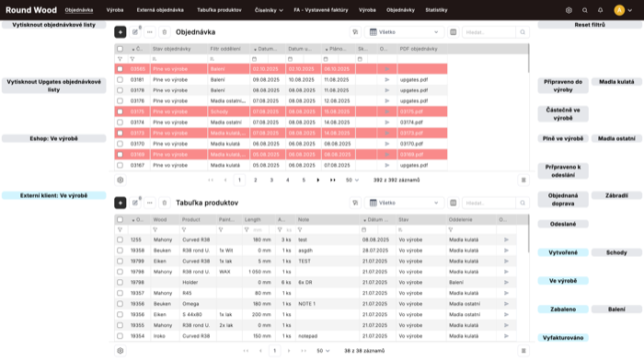This screenshot has height=362, width=644.
Task: Open Datum date filter in Objednávka
Action: click(254, 59)
